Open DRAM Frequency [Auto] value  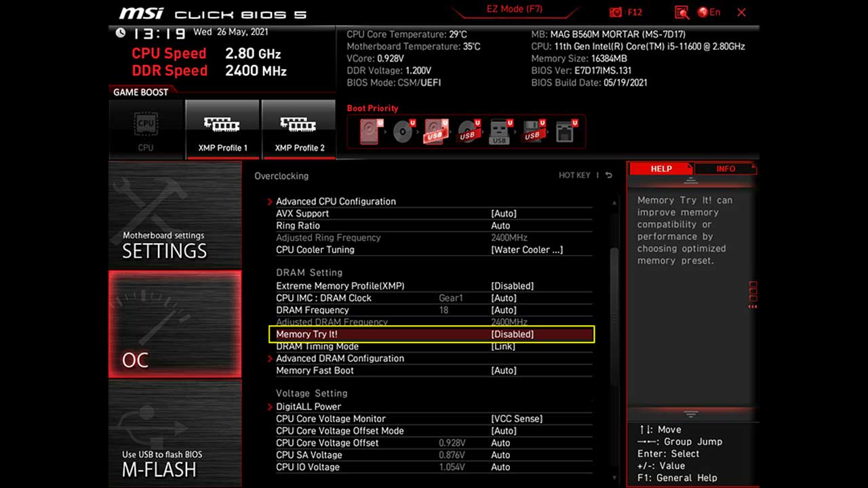(504, 310)
